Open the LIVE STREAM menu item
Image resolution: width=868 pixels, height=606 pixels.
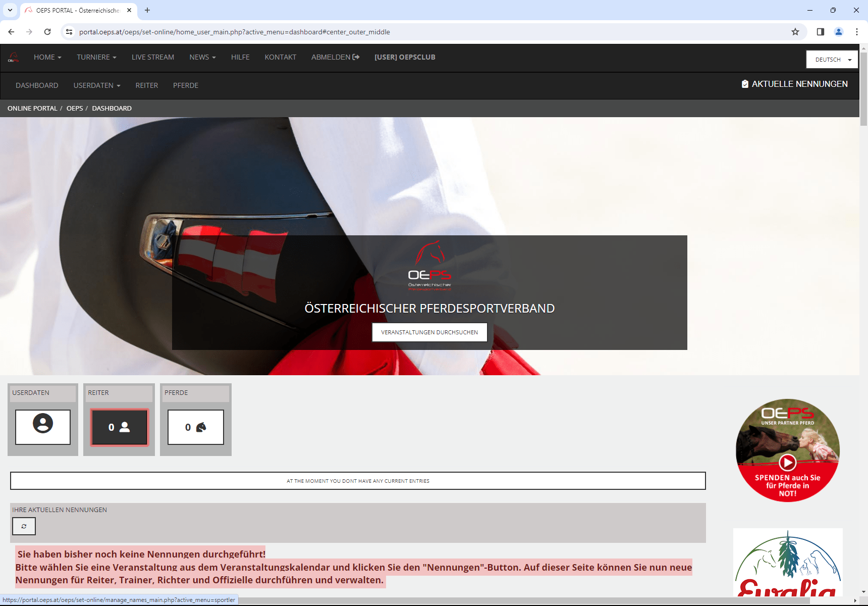pos(152,57)
